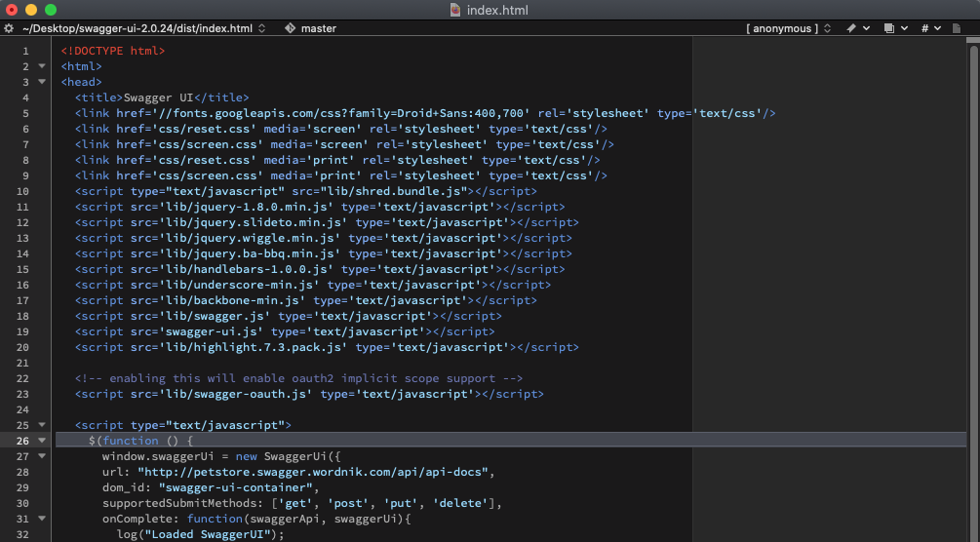Click the <html> tag on line 2
The height and width of the screenshot is (542, 980).
click(x=81, y=66)
